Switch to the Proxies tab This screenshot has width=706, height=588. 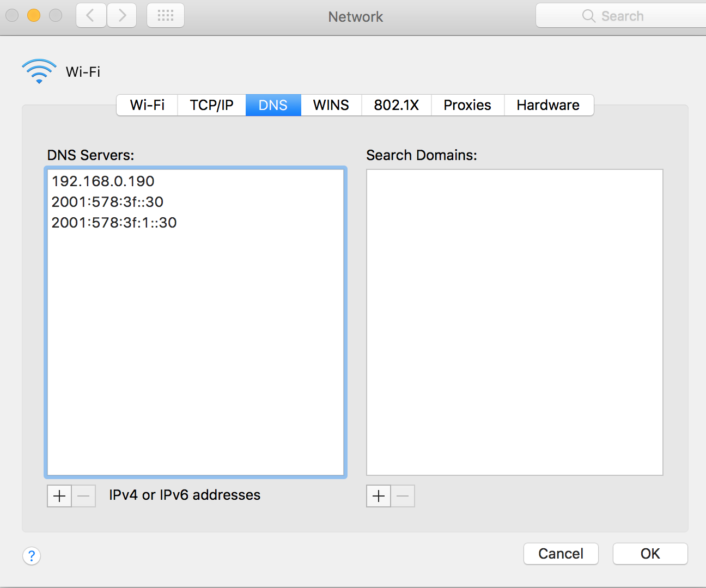(467, 105)
